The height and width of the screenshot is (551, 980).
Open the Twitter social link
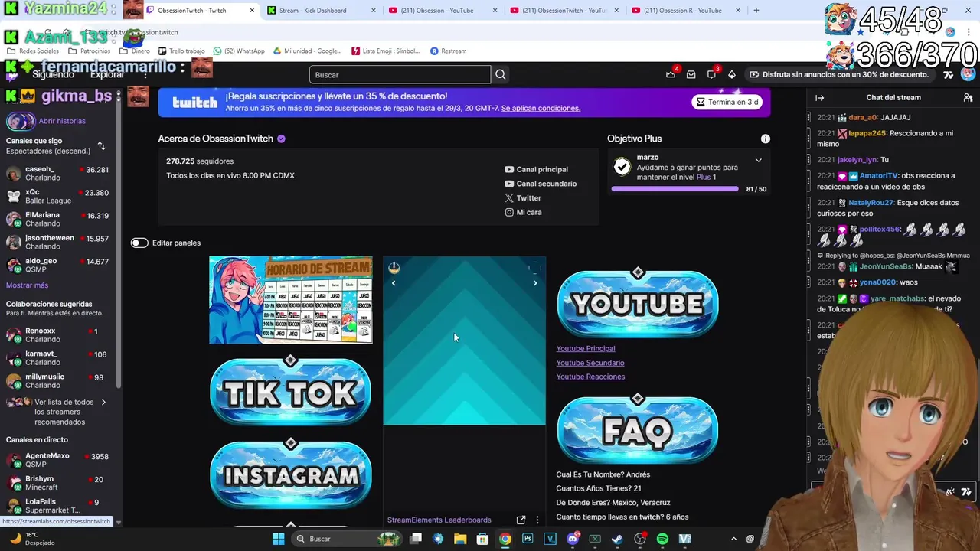[x=523, y=198]
